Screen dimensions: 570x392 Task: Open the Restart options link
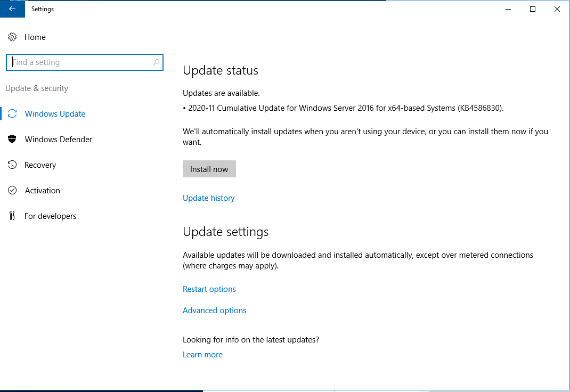click(209, 289)
